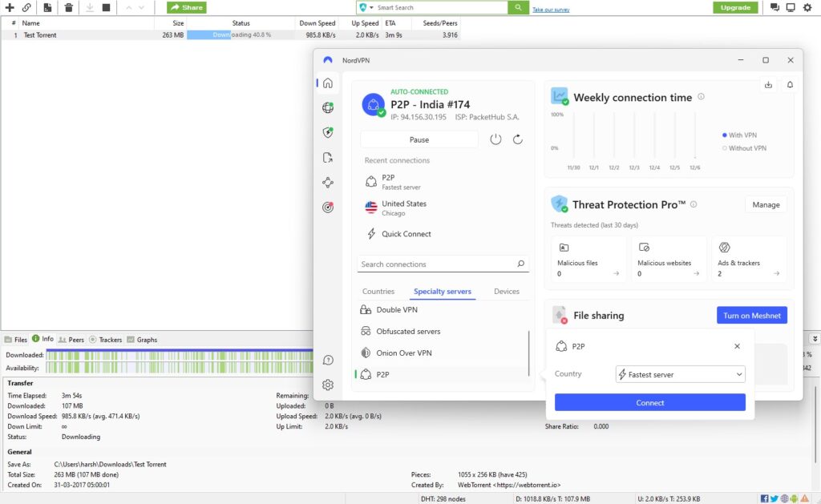Image resolution: width=821 pixels, height=504 pixels.
Task: Click the add torrent plus icon
Action: tap(10, 8)
